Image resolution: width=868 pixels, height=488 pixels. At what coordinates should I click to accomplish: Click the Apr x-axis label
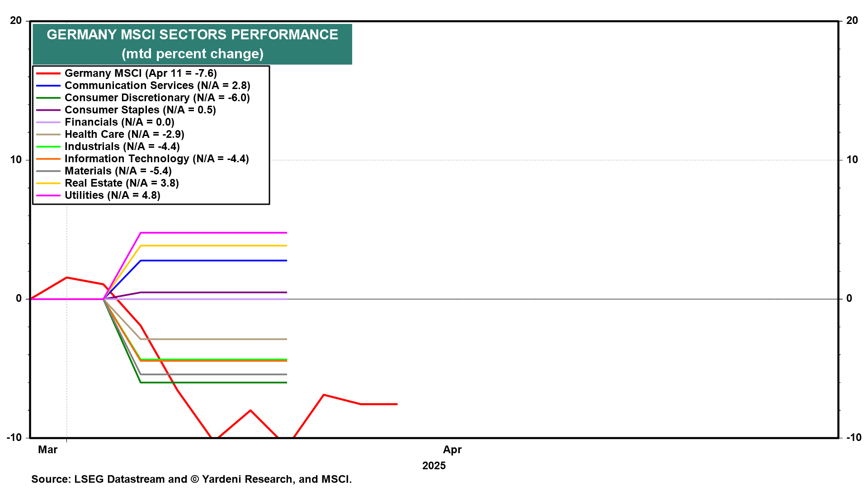tap(452, 450)
